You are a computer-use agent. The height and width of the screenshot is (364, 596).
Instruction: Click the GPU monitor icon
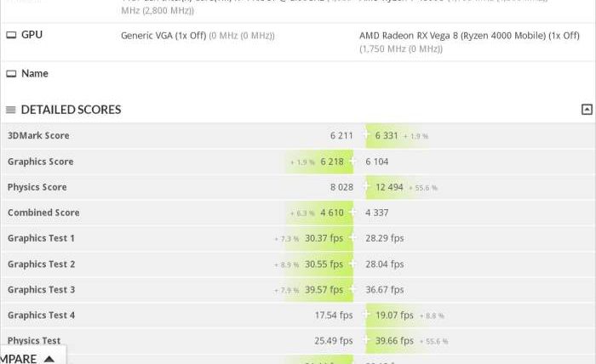pos(11,35)
